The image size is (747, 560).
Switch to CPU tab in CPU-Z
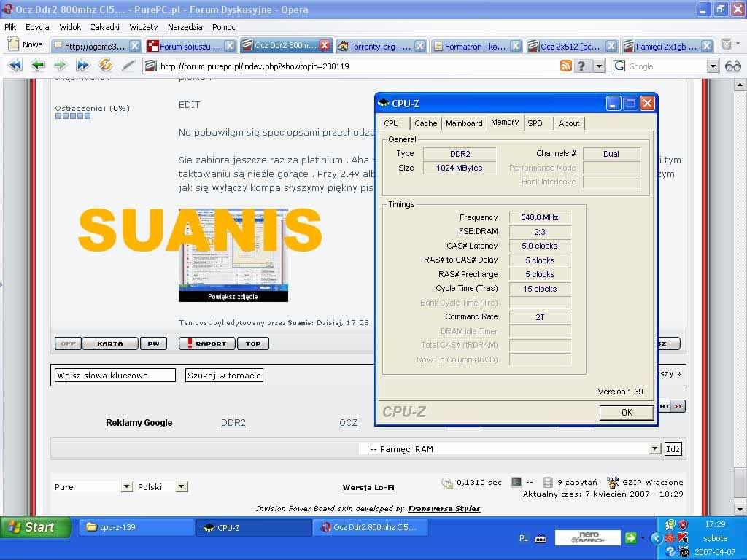392,123
